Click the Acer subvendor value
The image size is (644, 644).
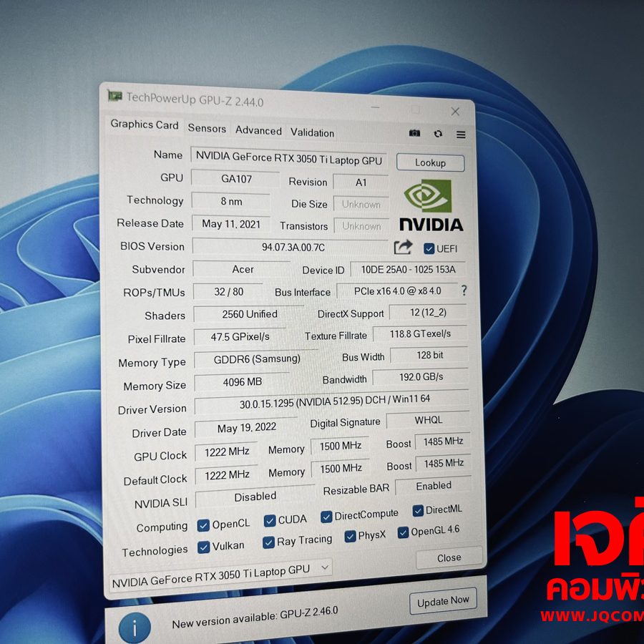[242, 270]
